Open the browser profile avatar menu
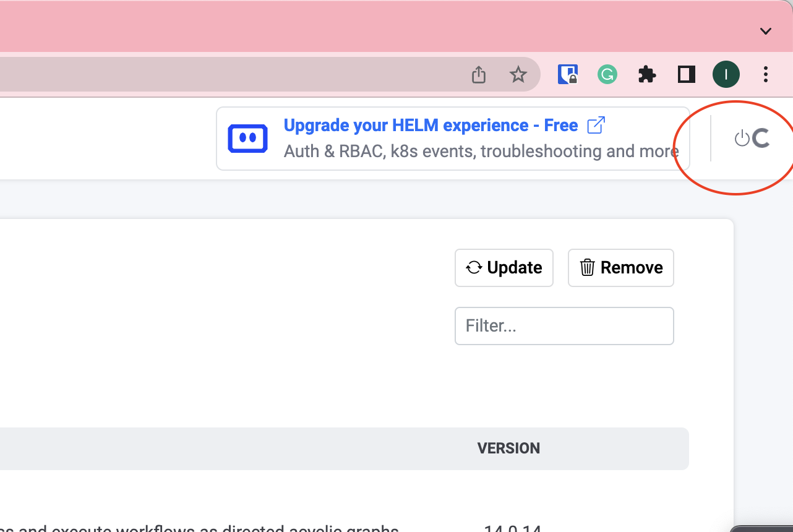 pyautogui.click(x=726, y=74)
